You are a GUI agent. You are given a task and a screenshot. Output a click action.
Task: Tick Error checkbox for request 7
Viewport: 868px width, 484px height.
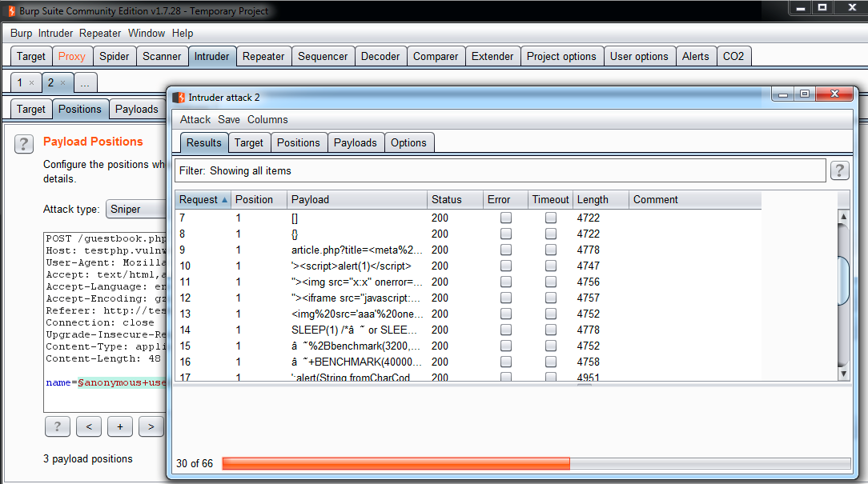pos(506,218)
